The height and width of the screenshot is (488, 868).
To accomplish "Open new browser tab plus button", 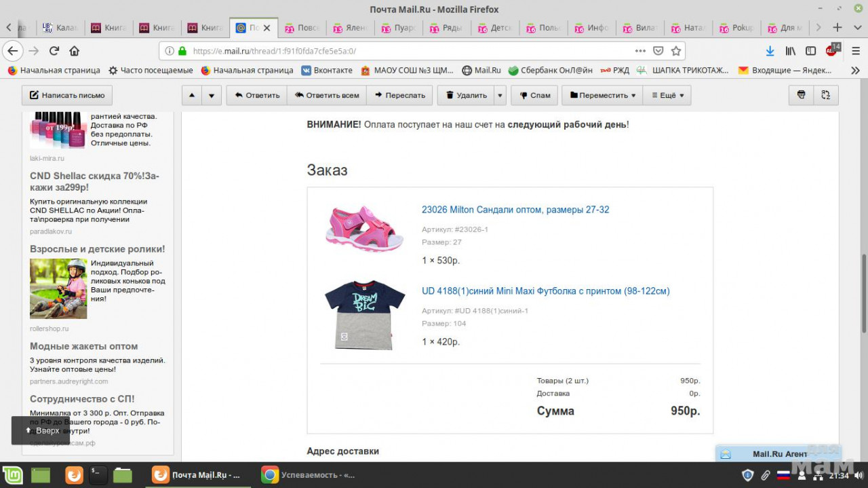I will click(837, 28).
